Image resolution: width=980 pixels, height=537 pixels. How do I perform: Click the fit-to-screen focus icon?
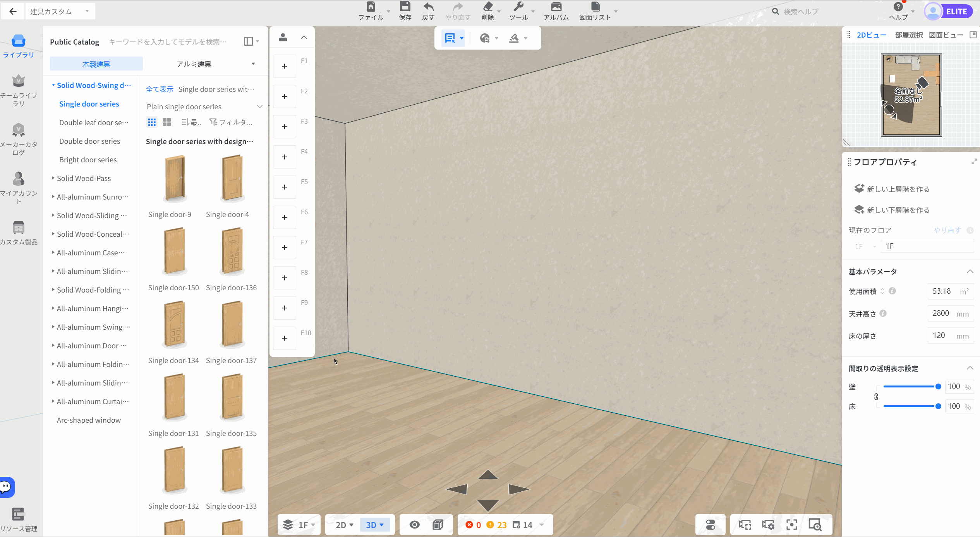792,525
